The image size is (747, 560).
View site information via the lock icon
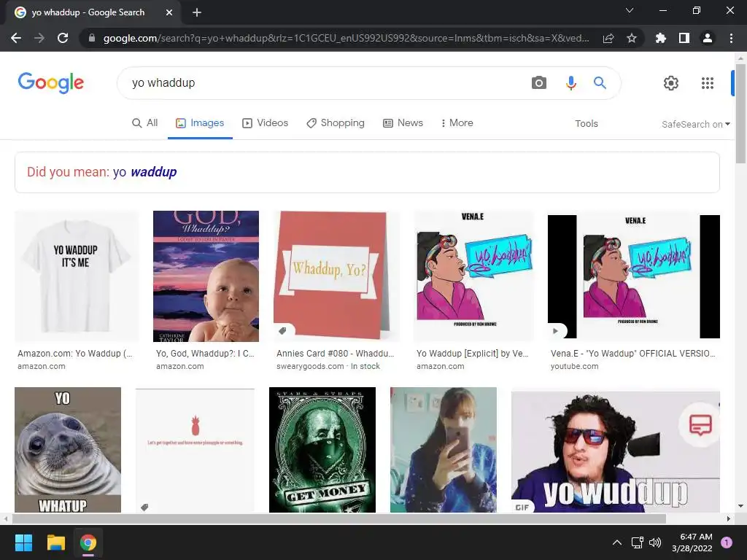click(x=92, y=38)
